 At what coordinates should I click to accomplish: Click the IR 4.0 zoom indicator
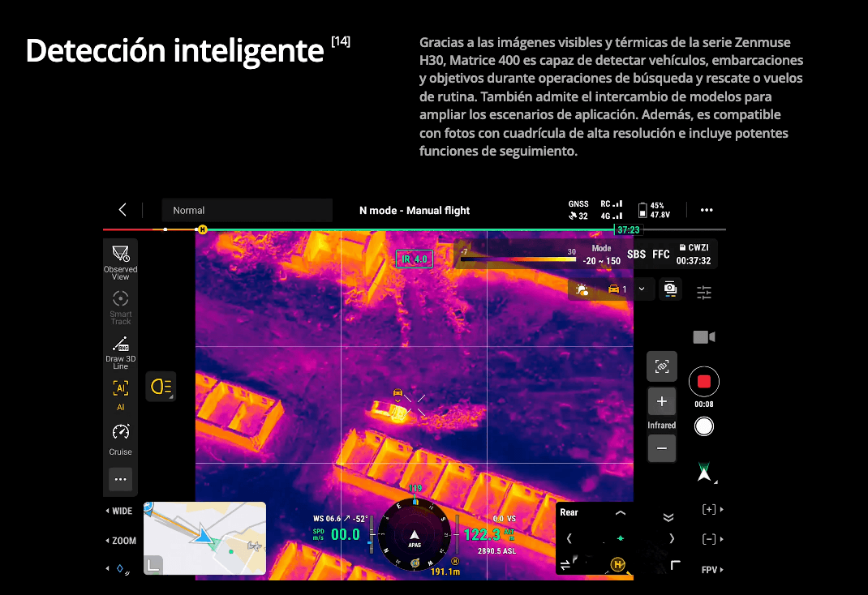[x=414, y=259]
